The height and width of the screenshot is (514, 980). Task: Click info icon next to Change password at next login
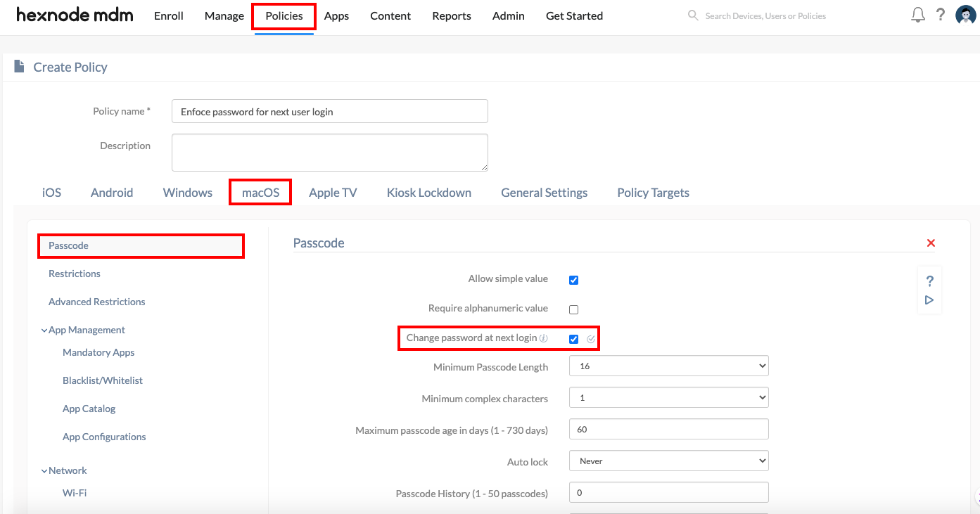544,338
